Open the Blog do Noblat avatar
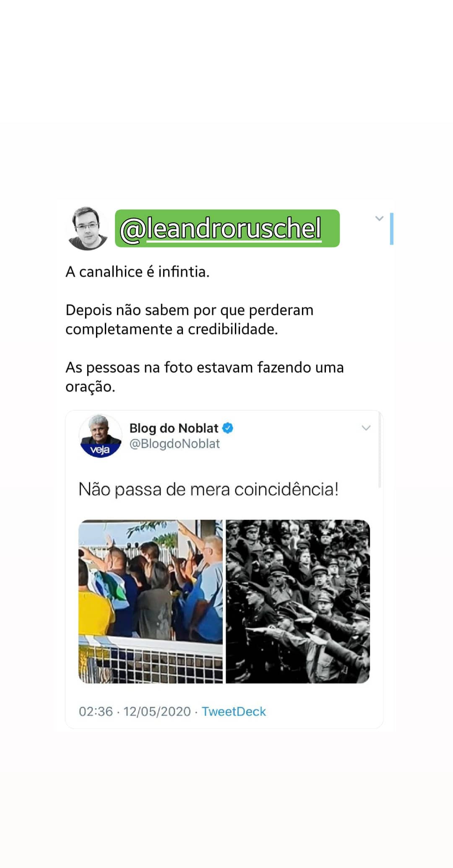This screenshot has width=453, height=868. point(100,436)
